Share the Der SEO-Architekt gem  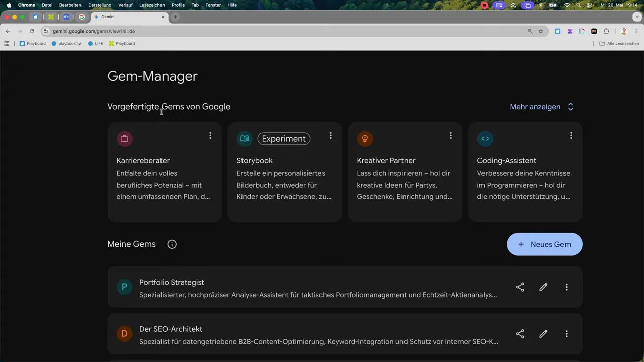[520, 334]
